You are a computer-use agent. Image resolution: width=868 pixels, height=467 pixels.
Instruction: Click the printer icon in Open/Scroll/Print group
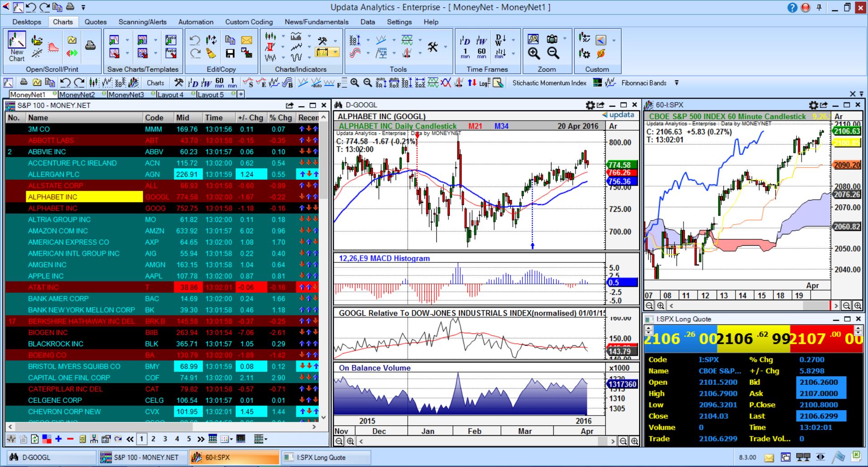90,46
